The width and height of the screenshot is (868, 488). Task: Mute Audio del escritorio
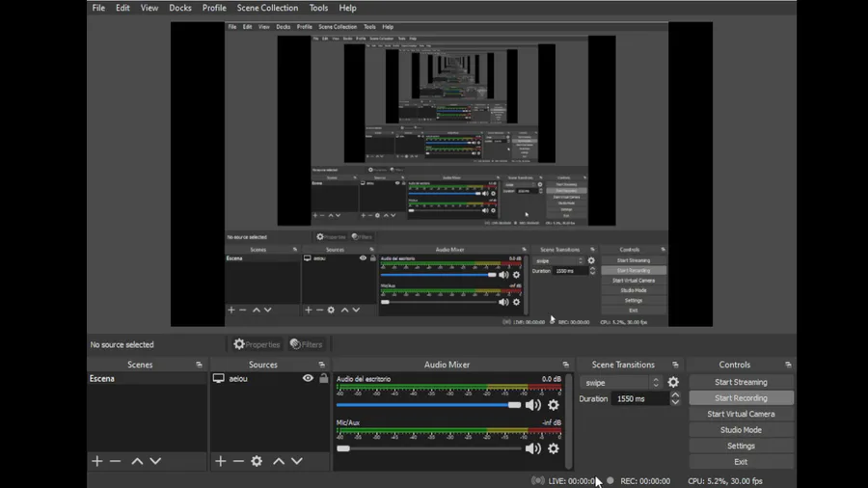coord(532,405)
